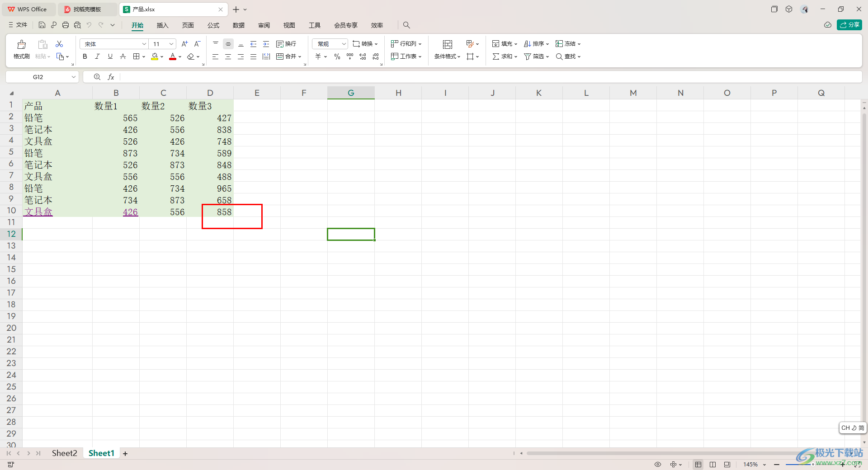Viewport: 868px width, 470px height.
Task: Switch to the Sheet2 tab
Action: pyautogui.click(x=64, y=453)
